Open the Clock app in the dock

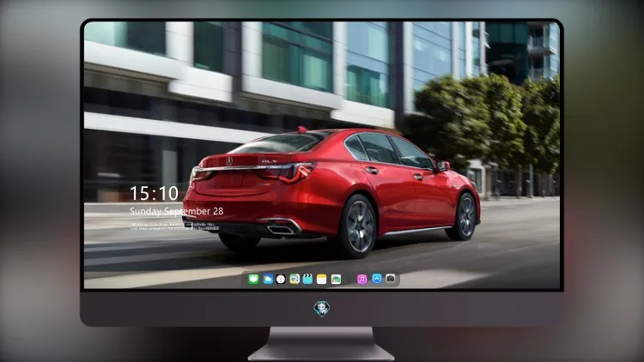pyautogui.click(x=281, y=279)
